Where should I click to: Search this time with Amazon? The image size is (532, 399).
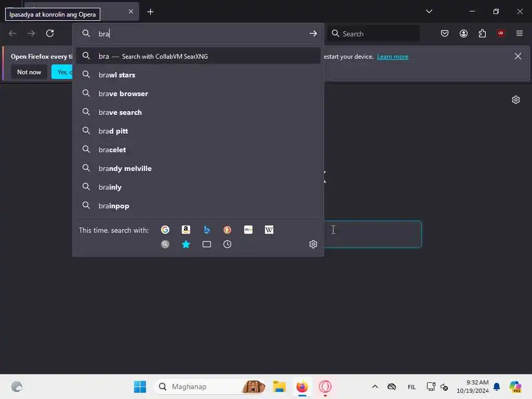(x=186, y=230)
